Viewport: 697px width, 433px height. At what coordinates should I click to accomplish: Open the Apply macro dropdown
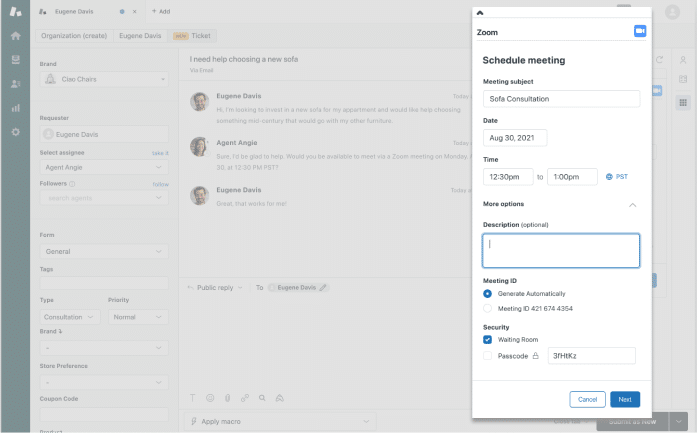[x=280, y=421]
